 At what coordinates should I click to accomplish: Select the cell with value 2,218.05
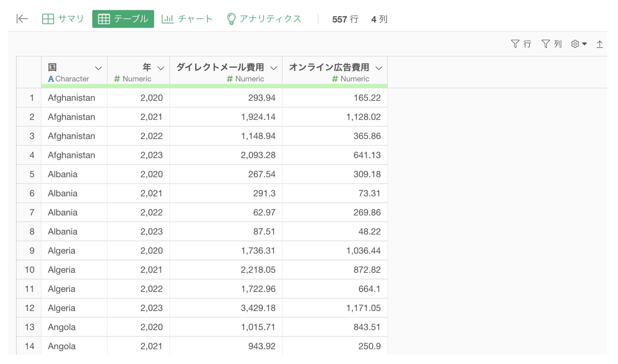226,269
